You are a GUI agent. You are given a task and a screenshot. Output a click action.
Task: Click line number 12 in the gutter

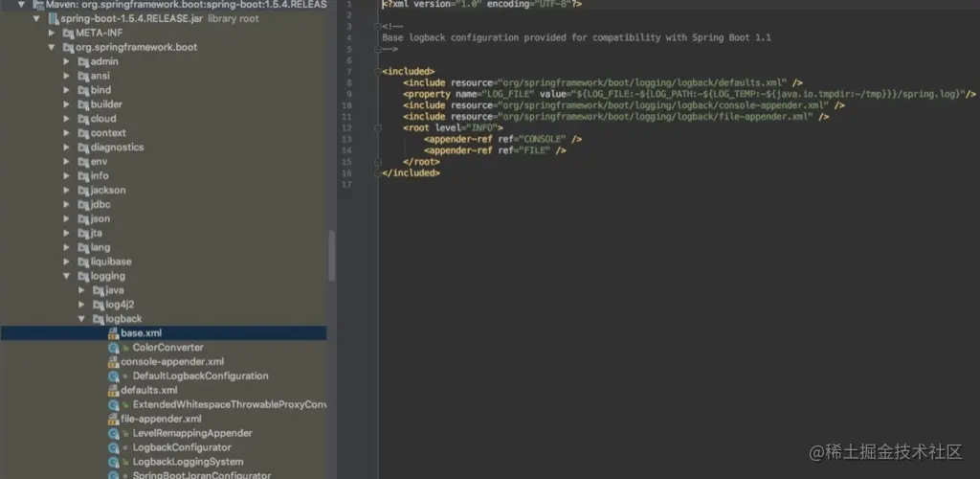click(346, 127)
